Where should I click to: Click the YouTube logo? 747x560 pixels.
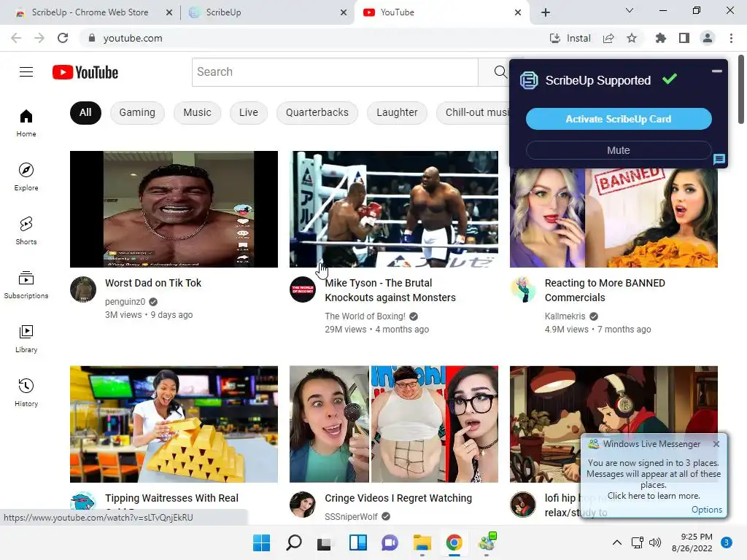pos(85,72)
